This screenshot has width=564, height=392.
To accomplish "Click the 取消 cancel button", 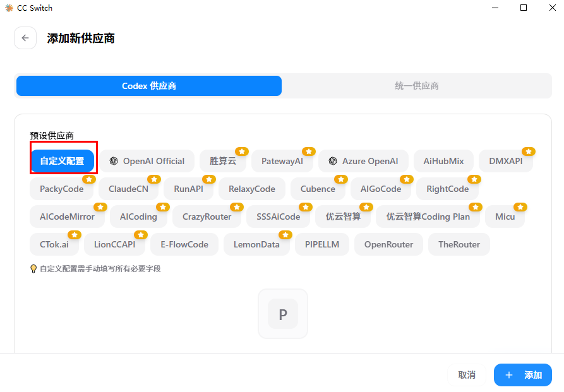I will [467, 375].
